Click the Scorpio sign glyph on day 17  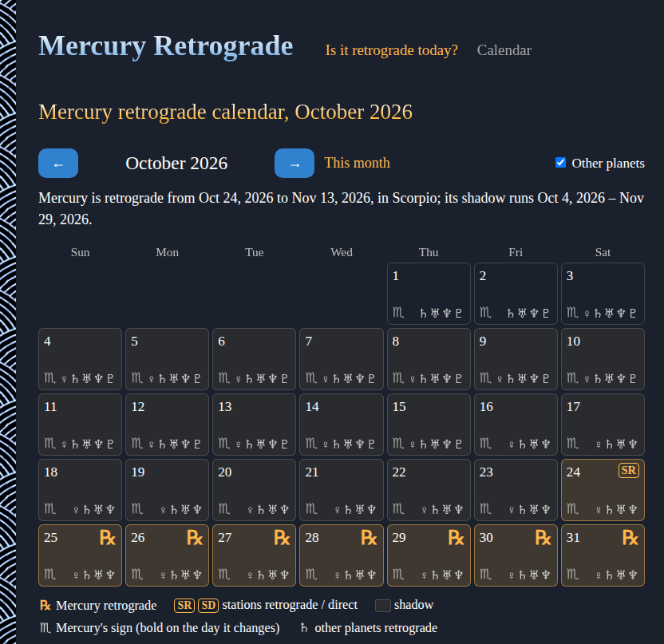pyautogui.click(x=572, y=444)
